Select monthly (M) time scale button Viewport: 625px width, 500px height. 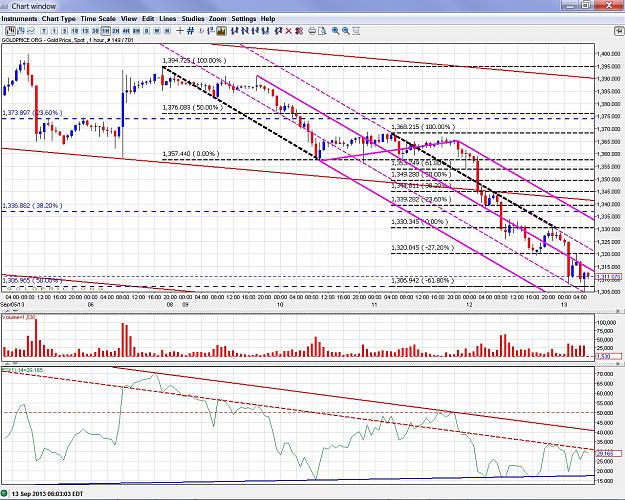167,31
